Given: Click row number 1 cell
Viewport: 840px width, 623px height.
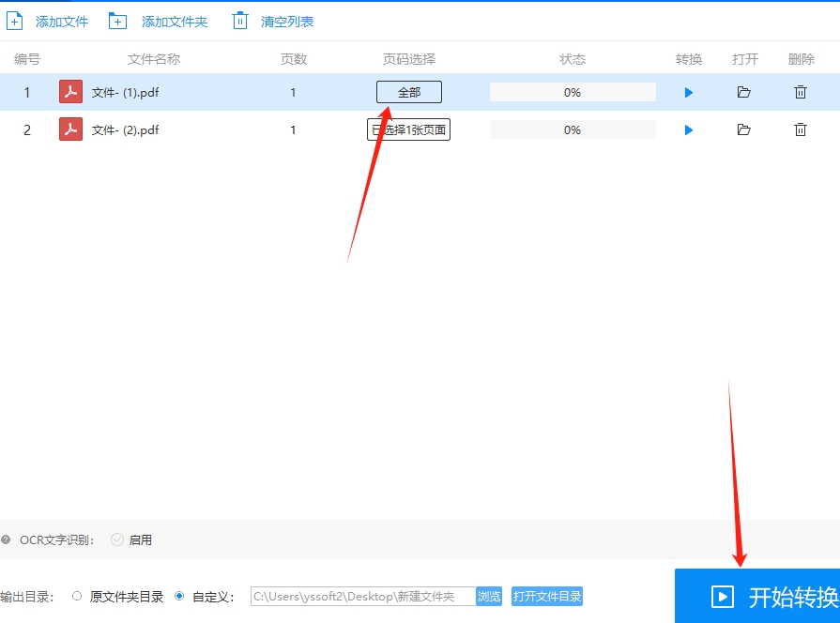Looking at the screenshot, I should tap(27, 92).
